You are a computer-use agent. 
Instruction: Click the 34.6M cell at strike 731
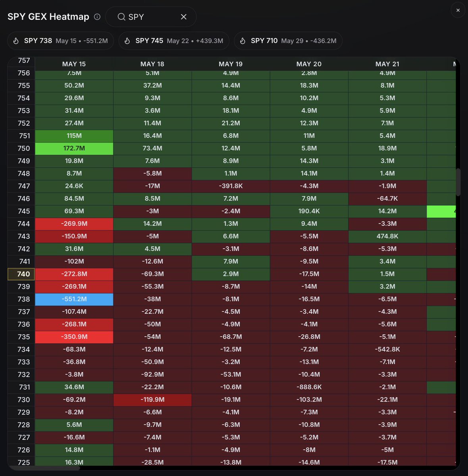pos(74,387)
